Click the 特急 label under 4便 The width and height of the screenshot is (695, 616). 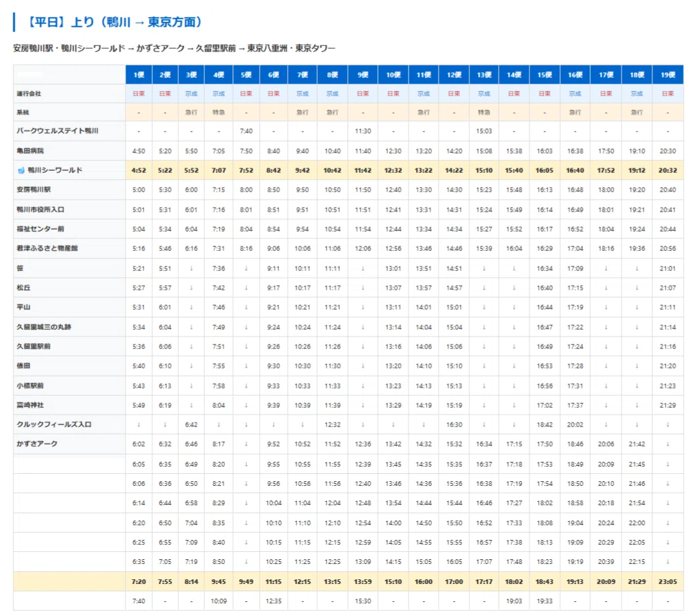218,113
